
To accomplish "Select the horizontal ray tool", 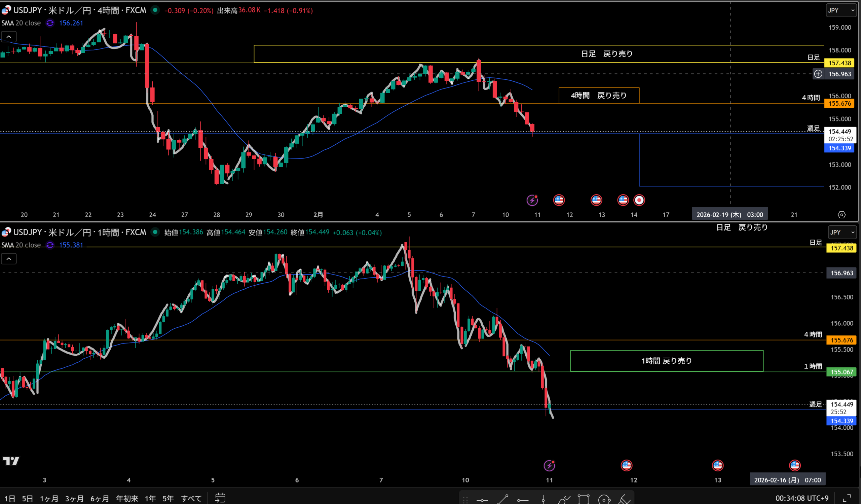I will pyautogui.click(x=522, y=500).
